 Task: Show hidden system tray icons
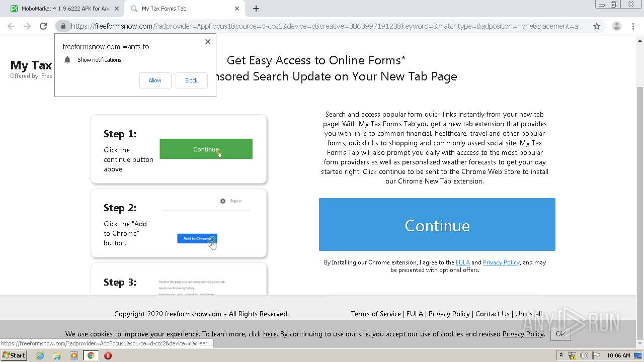coord(561,355)
